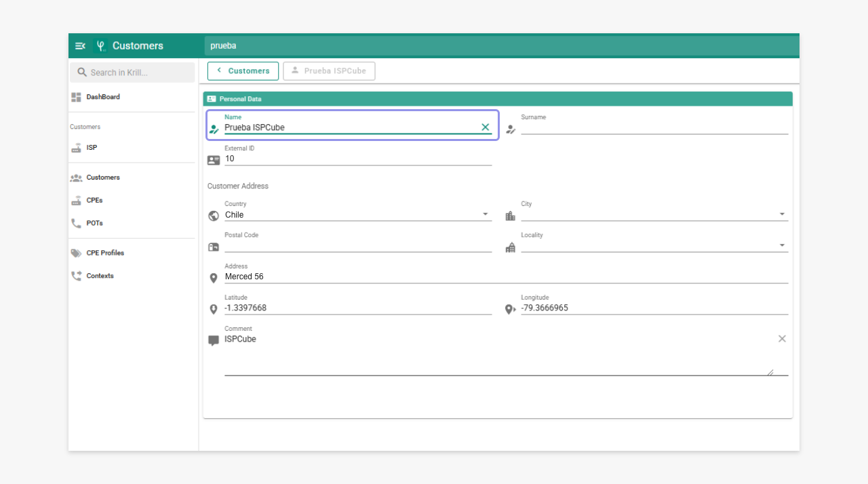Collapse the sidebar with the menu icon
Screen dimensions: 868x484
point(80,46)
